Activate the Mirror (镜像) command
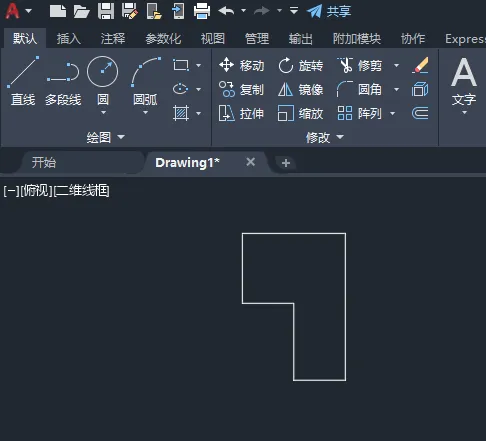The height and width of the screenshot is (441, 486). pyautogui.click(x=300, y=89)
